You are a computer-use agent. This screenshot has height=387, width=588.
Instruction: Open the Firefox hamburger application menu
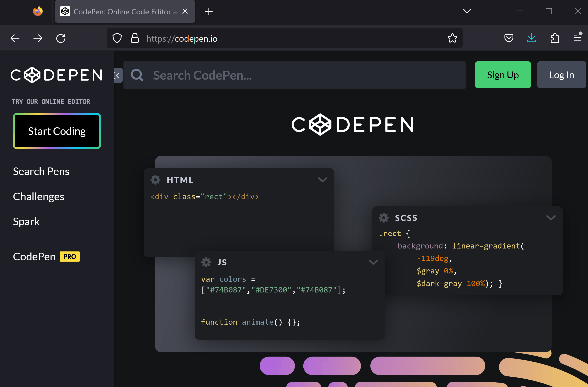click(577, 38)
